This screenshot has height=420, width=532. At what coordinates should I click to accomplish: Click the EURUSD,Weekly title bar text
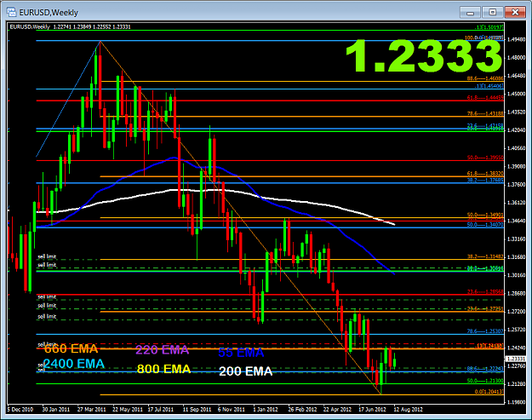[x=49, y=13]
